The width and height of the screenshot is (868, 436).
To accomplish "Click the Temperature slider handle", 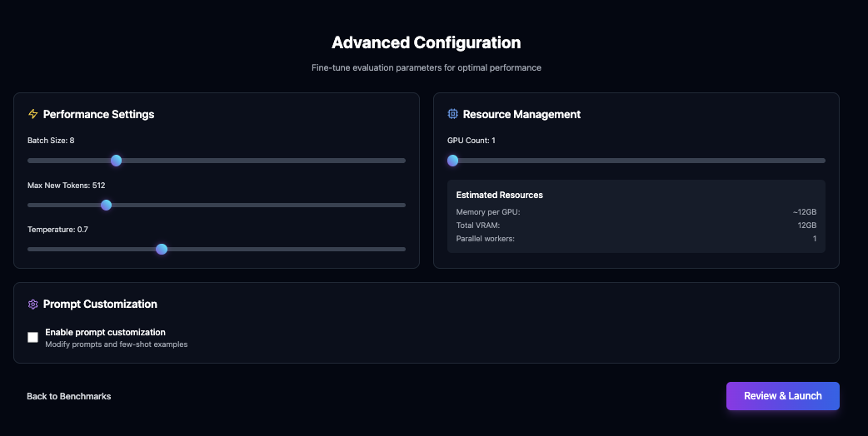I will [x=162, y=249].
